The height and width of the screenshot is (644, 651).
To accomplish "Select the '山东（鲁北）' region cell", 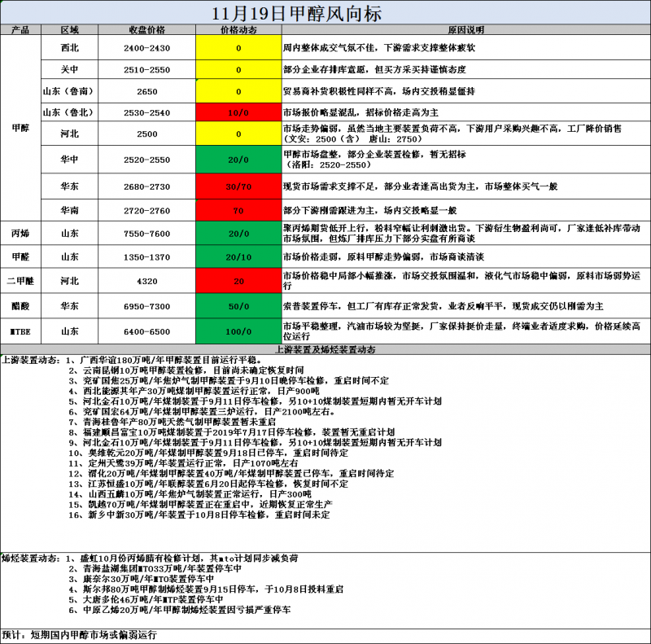I will point(70,112).
